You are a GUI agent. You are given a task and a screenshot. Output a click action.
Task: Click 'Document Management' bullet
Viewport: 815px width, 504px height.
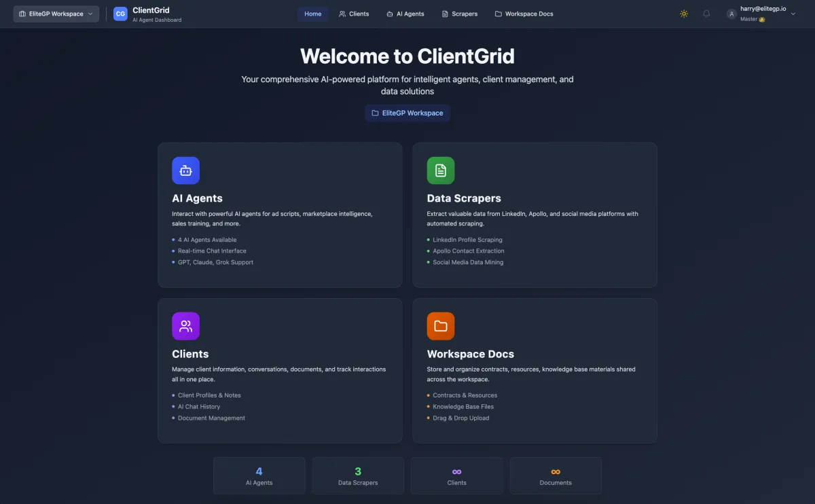[x=211, y=418]
